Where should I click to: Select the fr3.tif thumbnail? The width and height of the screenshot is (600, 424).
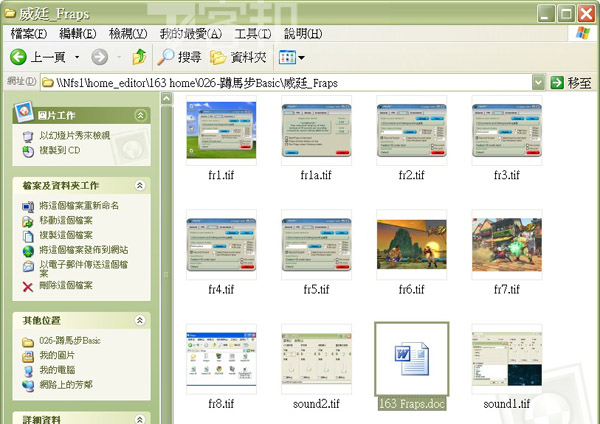coord(507,130)
